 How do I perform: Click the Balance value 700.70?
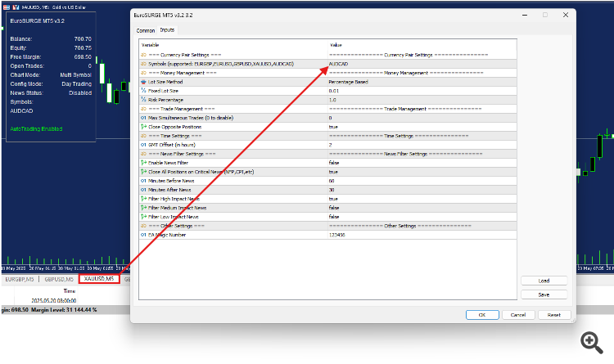(x=83, y=38)
